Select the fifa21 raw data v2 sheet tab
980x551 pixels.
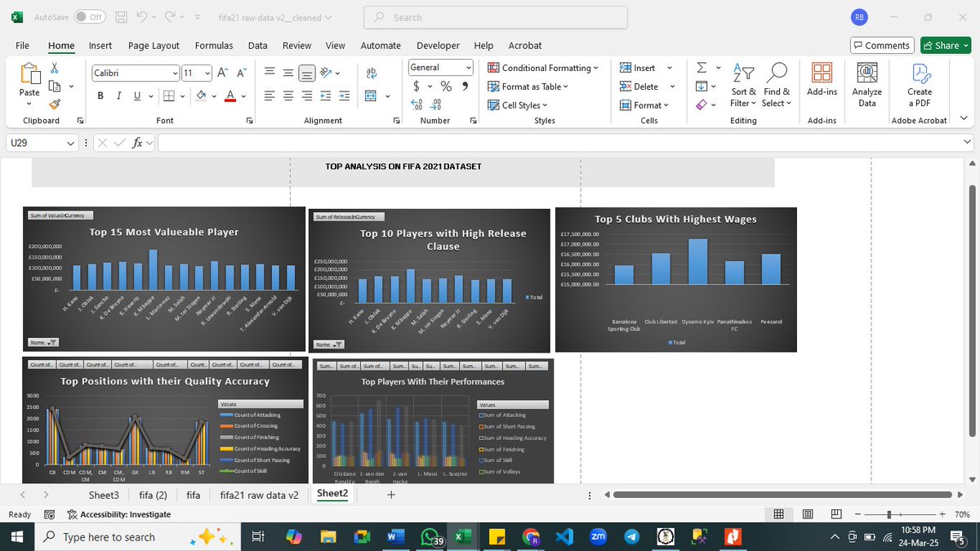point(259,495)
